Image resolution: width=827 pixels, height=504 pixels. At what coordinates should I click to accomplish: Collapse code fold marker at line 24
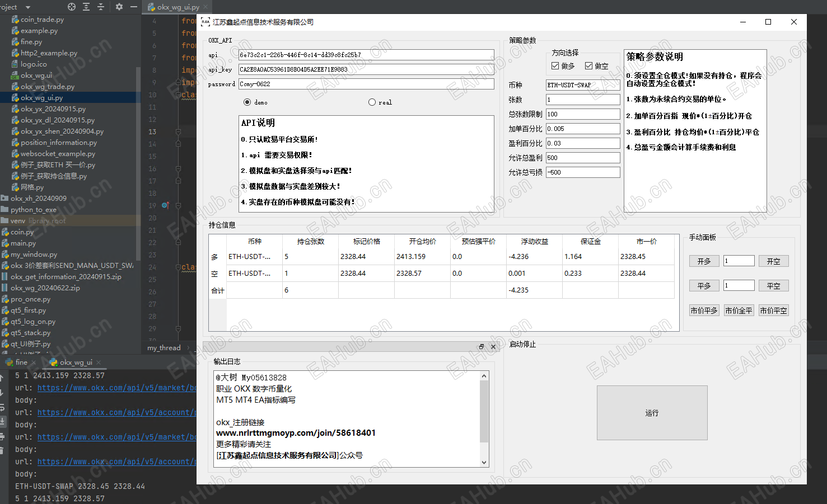[178, 267]
